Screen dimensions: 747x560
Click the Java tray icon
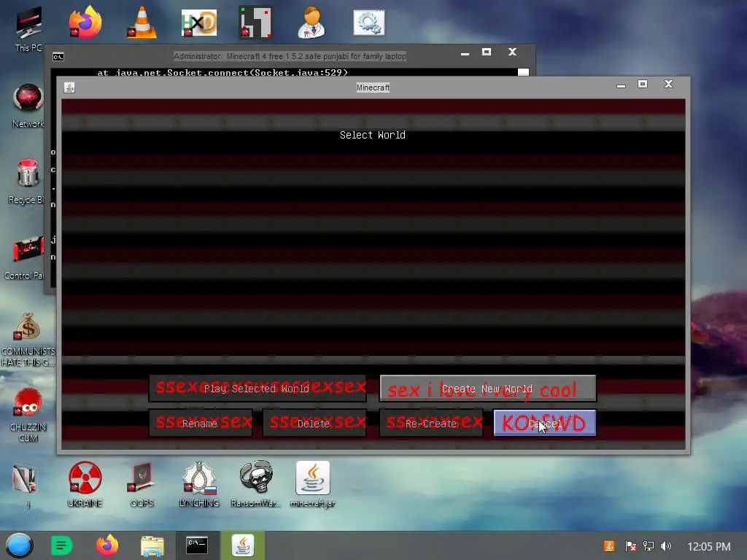tap(609, 546)
